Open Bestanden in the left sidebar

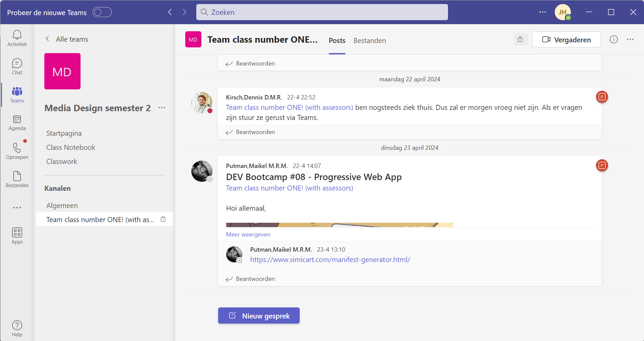pos(17,179)
